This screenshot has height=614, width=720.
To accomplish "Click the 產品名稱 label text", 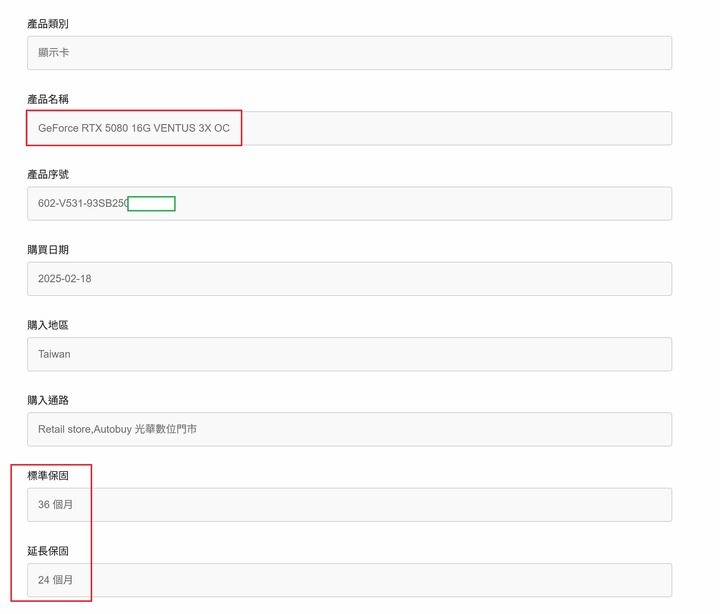I will coord(48,99).
